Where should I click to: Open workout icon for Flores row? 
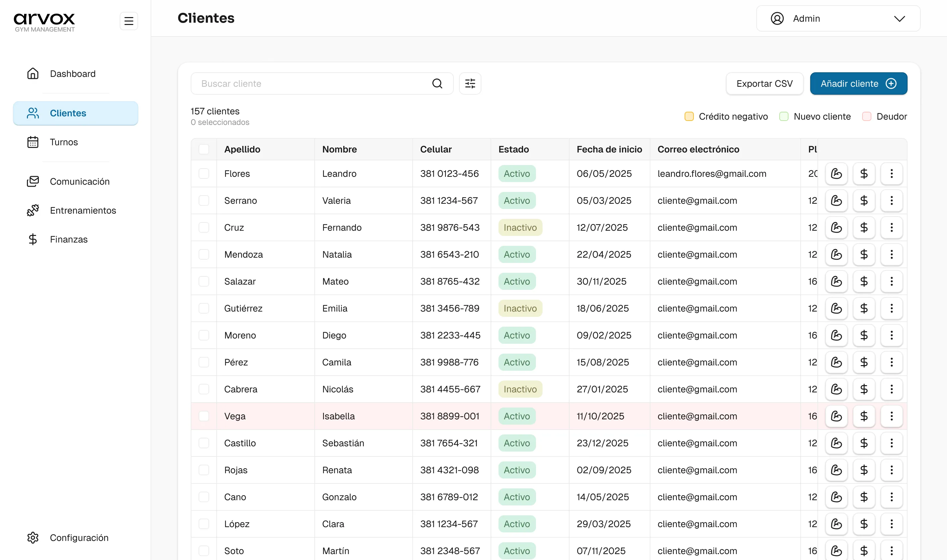point(837,174)
